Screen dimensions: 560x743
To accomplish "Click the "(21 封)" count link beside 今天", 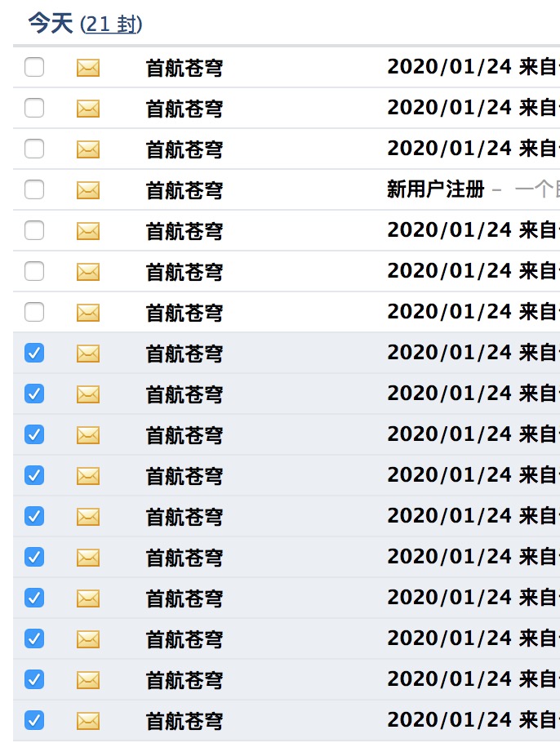I will [111, 24].
